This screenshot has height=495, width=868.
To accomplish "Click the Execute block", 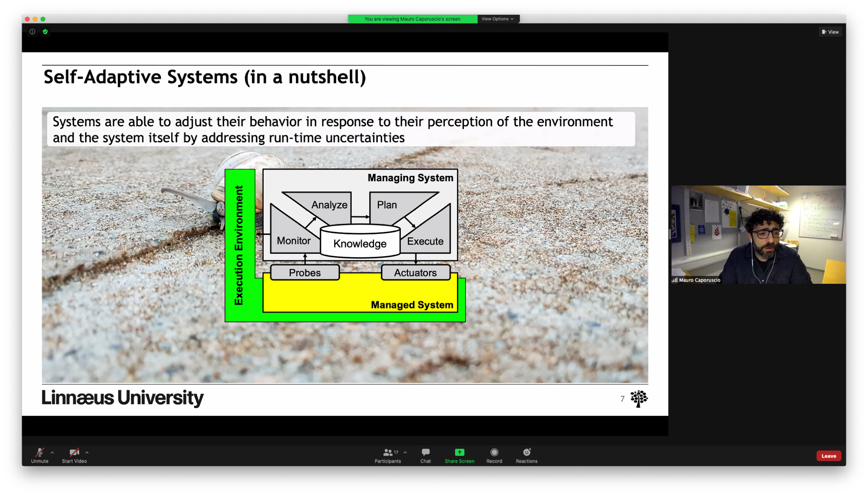I will pos(425,241).
